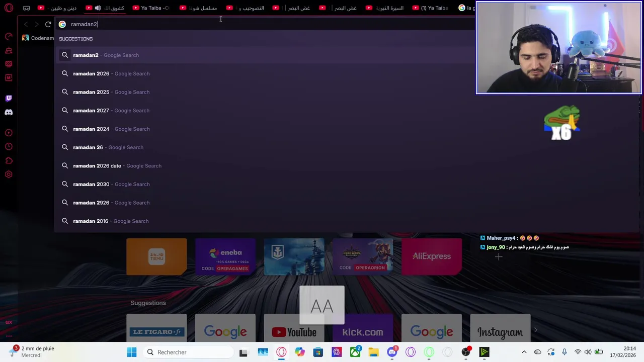Viewport: 644px width, 362px height.
Task: Open the volume control in tray
Action: 588,352
